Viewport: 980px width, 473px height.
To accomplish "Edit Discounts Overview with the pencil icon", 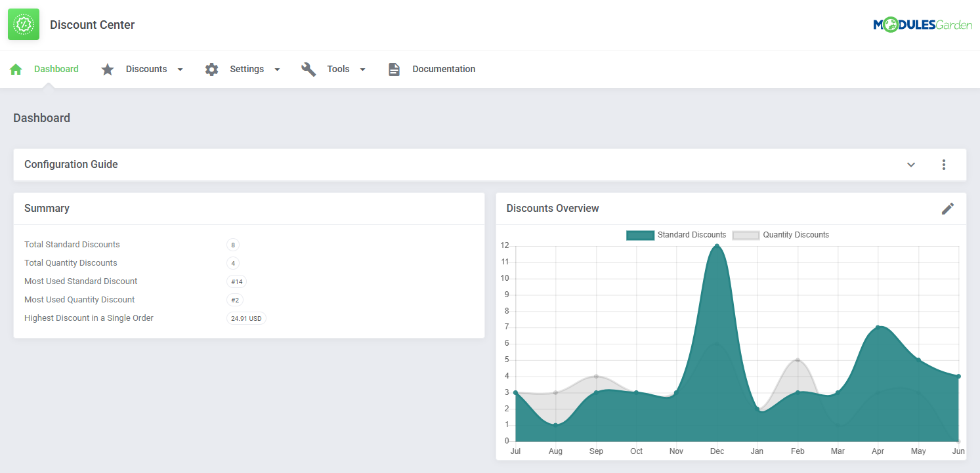I will coord(947,209).
